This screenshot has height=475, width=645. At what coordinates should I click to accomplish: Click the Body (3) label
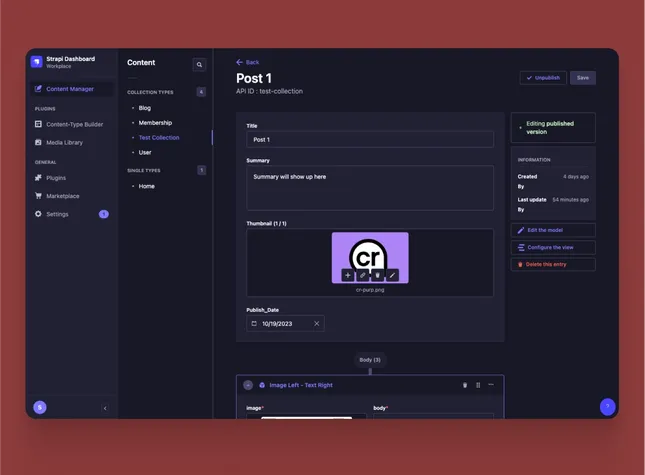(x=370, y=360)
